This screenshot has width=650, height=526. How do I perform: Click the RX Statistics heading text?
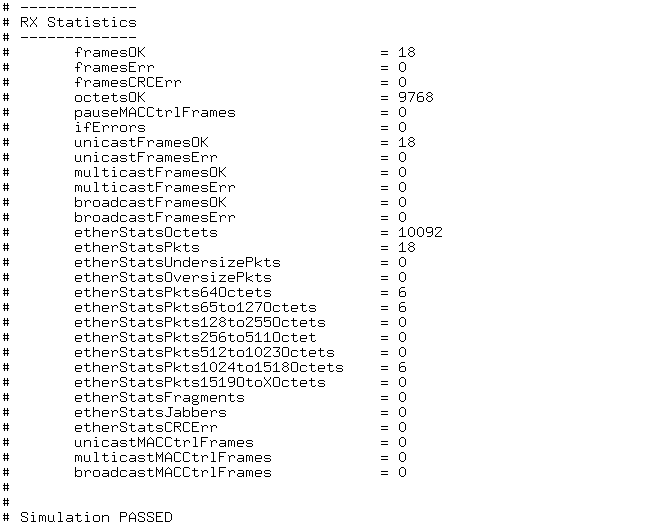coord(78,22)
